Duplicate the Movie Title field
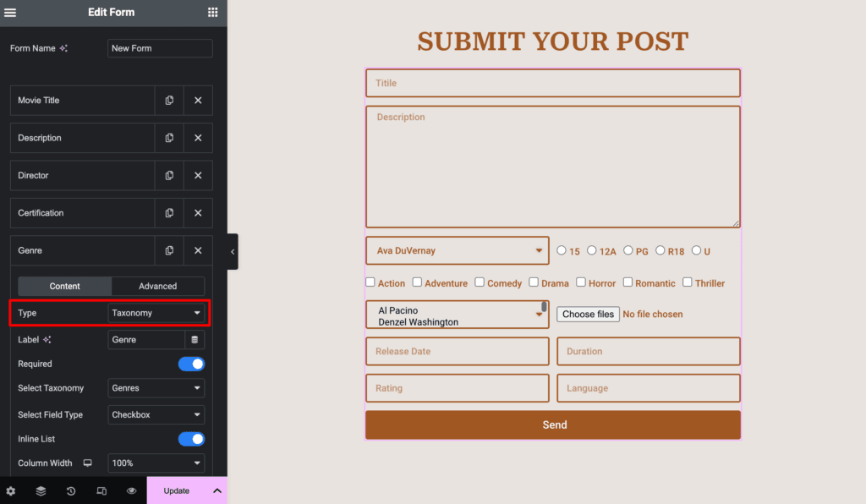This screenshot has width=866, height=504. coord(168,100)
